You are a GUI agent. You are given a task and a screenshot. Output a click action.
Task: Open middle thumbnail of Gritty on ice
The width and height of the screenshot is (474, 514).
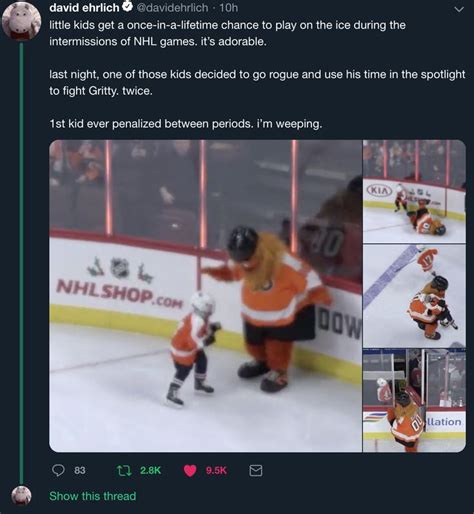click(414, 296)
